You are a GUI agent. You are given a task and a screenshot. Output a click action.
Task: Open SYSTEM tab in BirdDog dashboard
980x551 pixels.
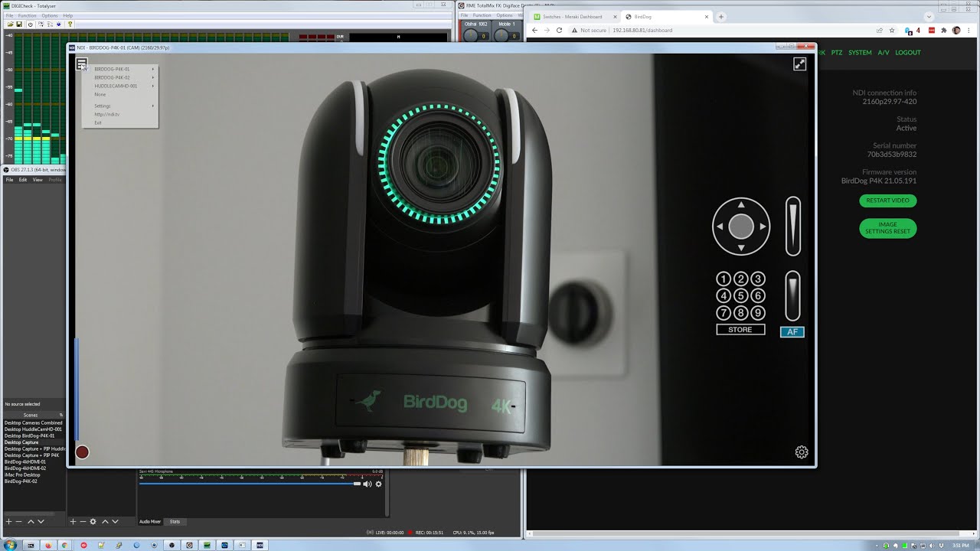coord(860,53)
